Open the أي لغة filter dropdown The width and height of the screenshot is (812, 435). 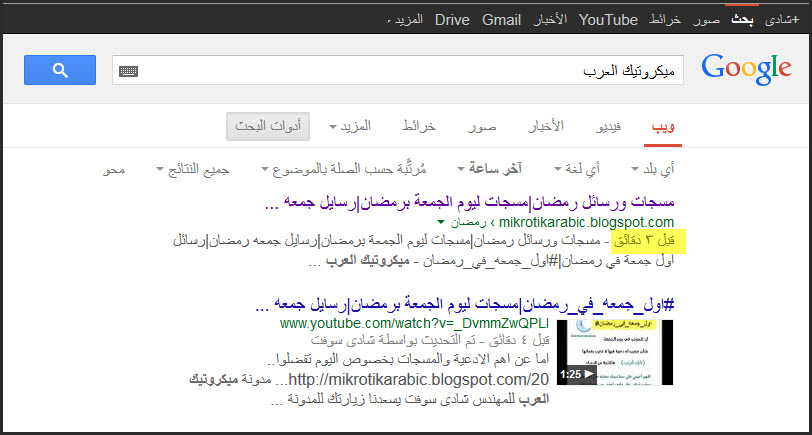(x=577, y=169)
